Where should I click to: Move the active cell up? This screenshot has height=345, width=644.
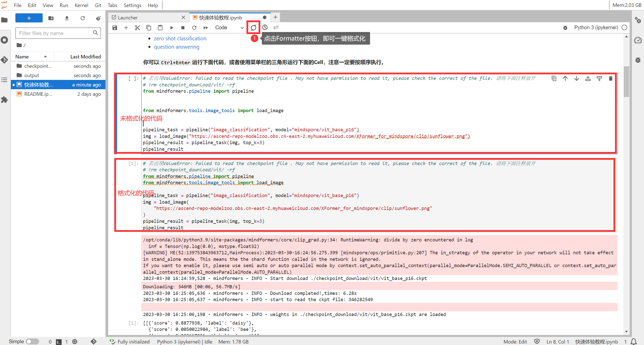[x=565, y=78]
